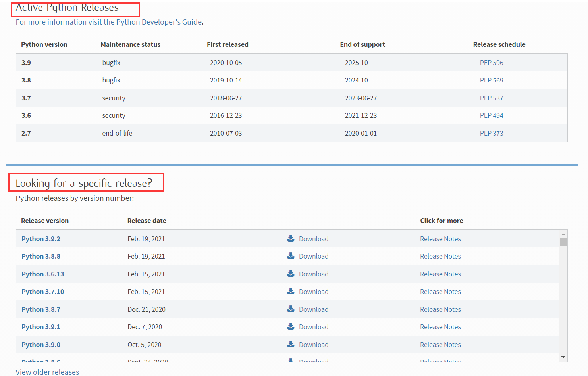Open the Python 3.8.8 release page
The width and height of the screenshot is (588, 376).
click(x=41, y=256)
